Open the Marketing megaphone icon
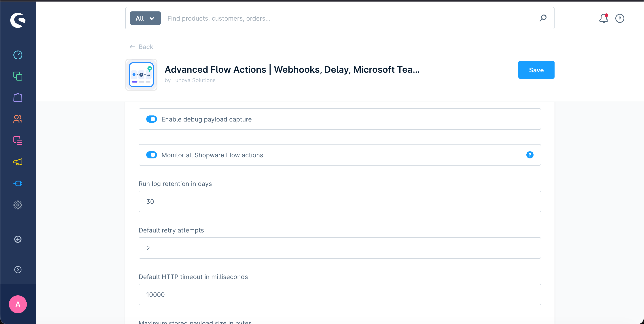This screenshot has width=644, height=324. pyautogui.click(x=18, y=162)
